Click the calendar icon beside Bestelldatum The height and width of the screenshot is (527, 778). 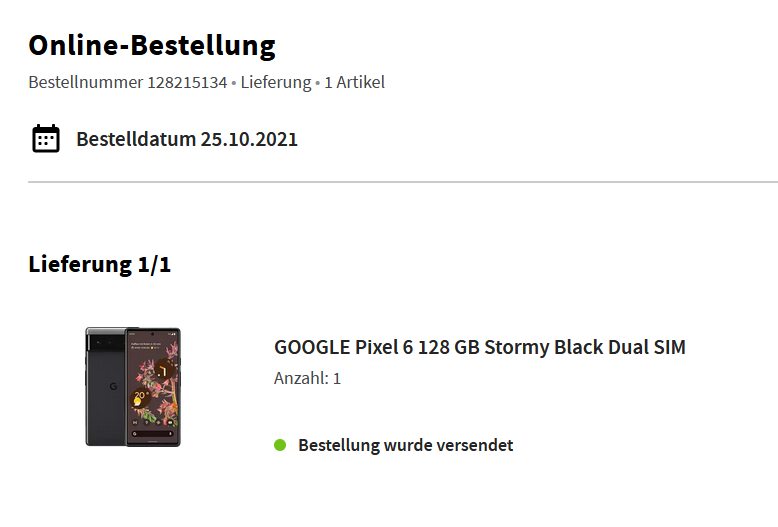point(46,138)
